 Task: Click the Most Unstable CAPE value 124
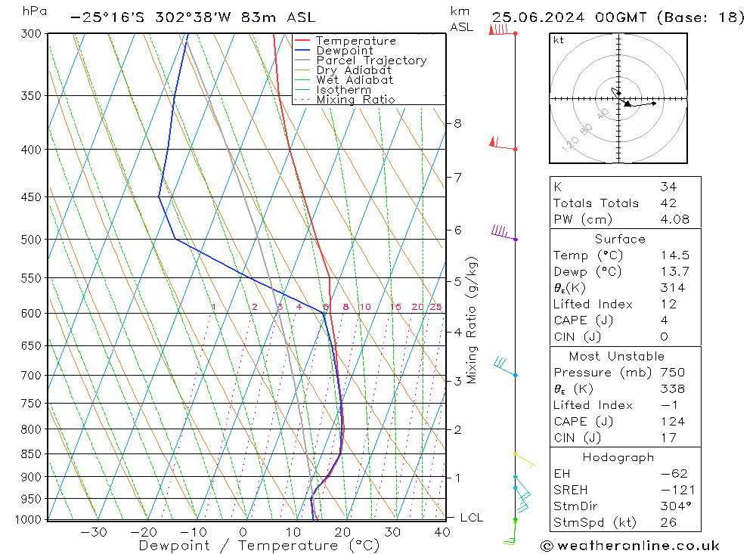pos(672,422)
